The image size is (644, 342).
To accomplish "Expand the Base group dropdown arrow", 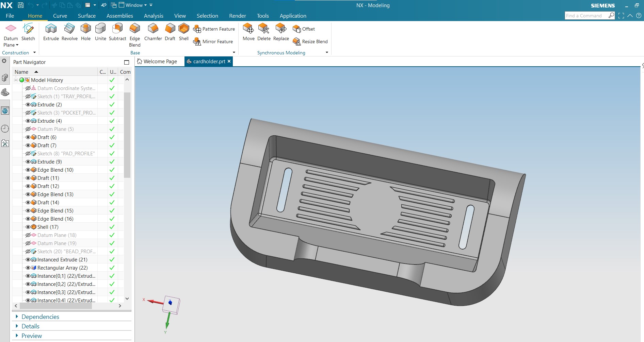I will [x=234, y=52].
